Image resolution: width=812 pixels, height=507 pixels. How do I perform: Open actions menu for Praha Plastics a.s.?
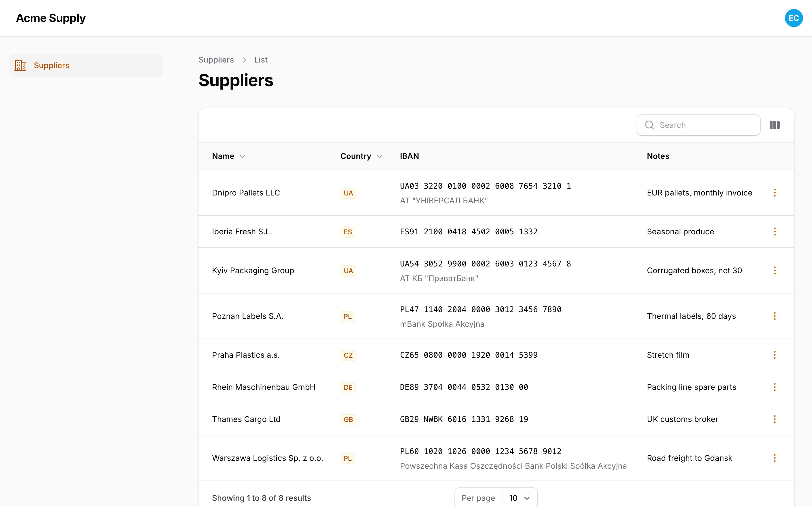pyautogui.click(x=775, y=355)
